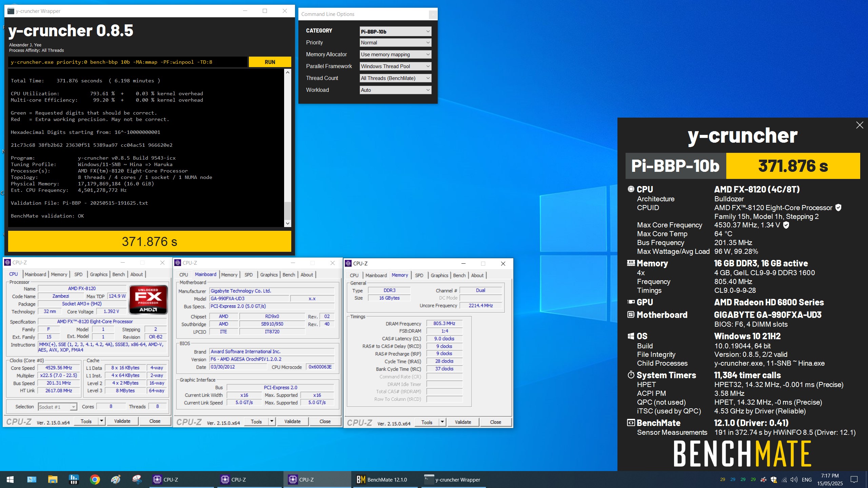Screen dimensions: 868x488
Task: Click the yellow 371.876 s result bar
Action: pyautogui.click(x=150, y=241)
